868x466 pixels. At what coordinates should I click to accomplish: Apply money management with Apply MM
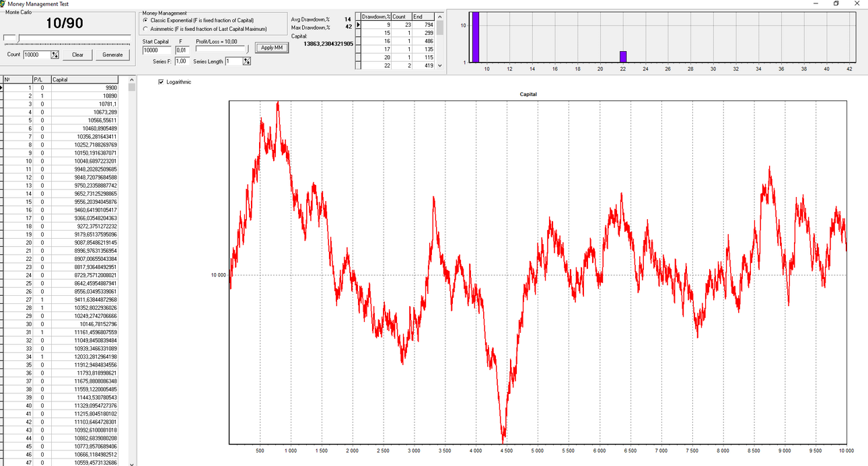point(272,48)
